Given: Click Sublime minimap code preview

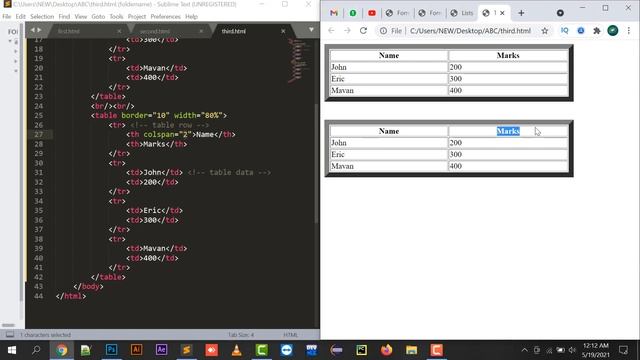Looking at the screenshot, I should click(x=299, y=60).
